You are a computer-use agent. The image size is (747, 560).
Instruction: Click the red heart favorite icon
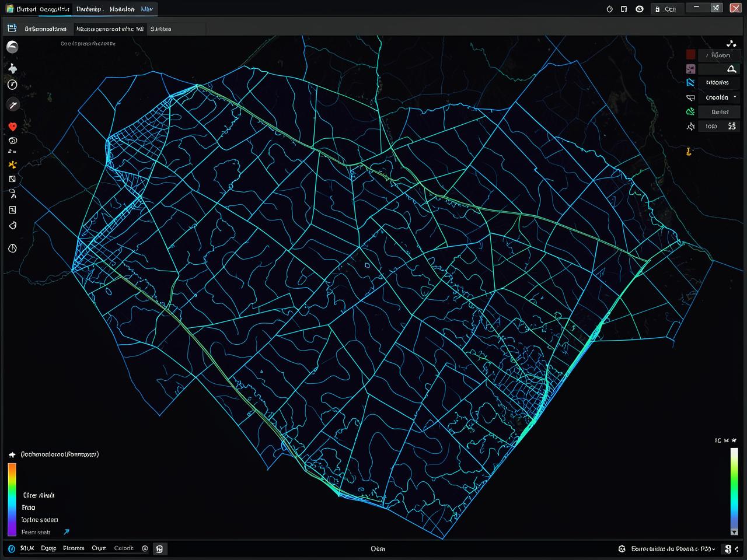[x=12, y=127]
